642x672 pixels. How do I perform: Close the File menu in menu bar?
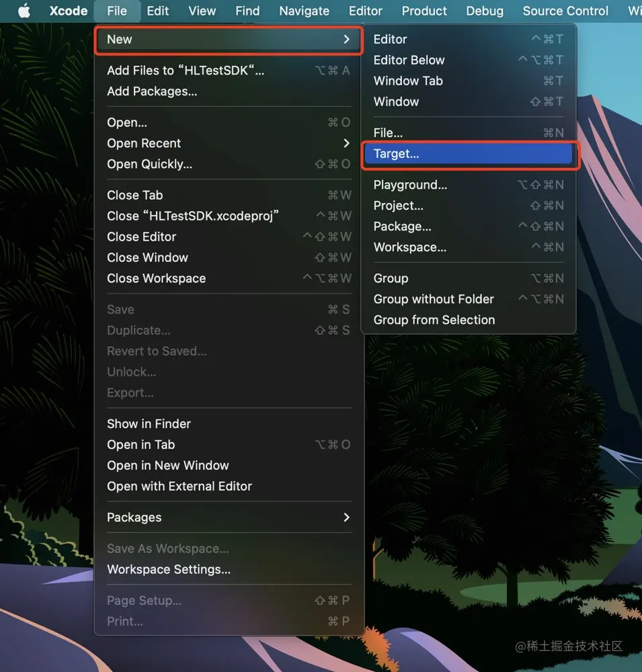(x=117, y=11)
